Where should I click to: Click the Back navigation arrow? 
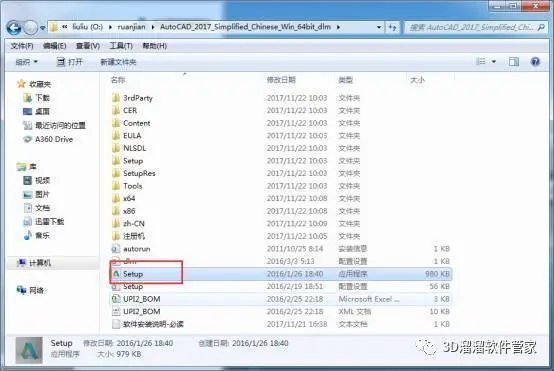pyautogui.click(x=14, y=28)
